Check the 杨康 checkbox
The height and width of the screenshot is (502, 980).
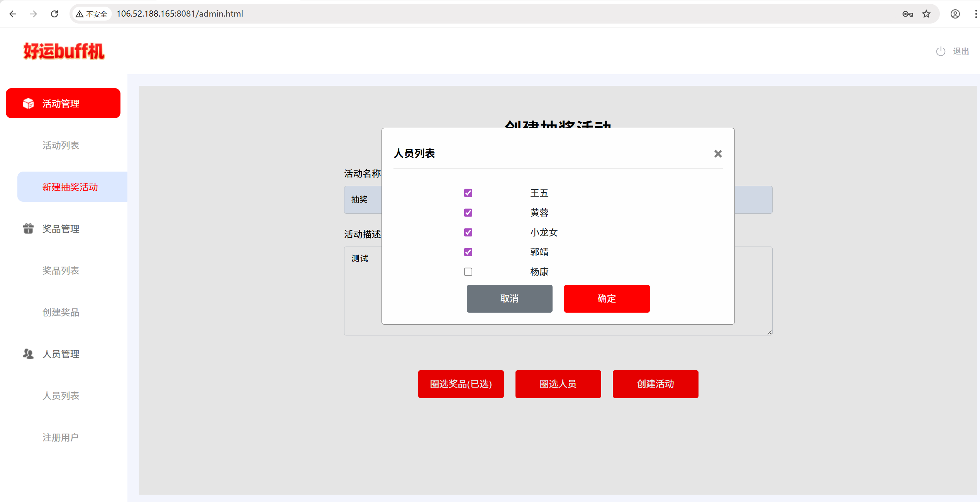point(468,272)
